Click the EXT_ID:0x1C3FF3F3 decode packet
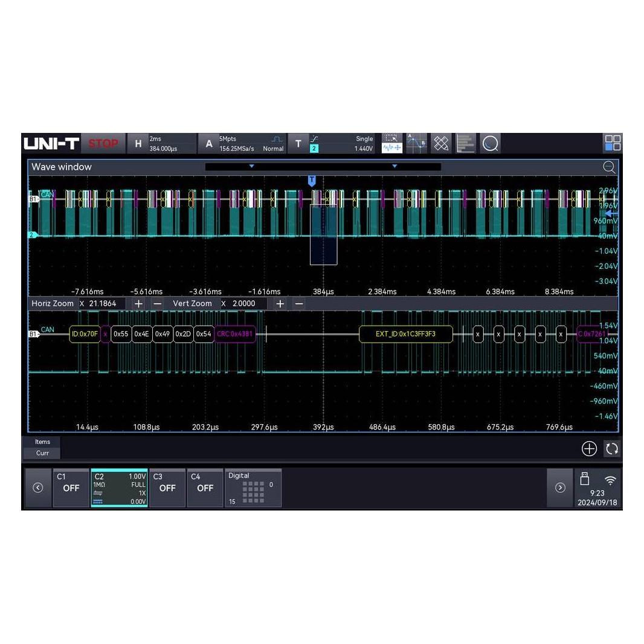Screen dimensions: 644x644 click(406, 334)
